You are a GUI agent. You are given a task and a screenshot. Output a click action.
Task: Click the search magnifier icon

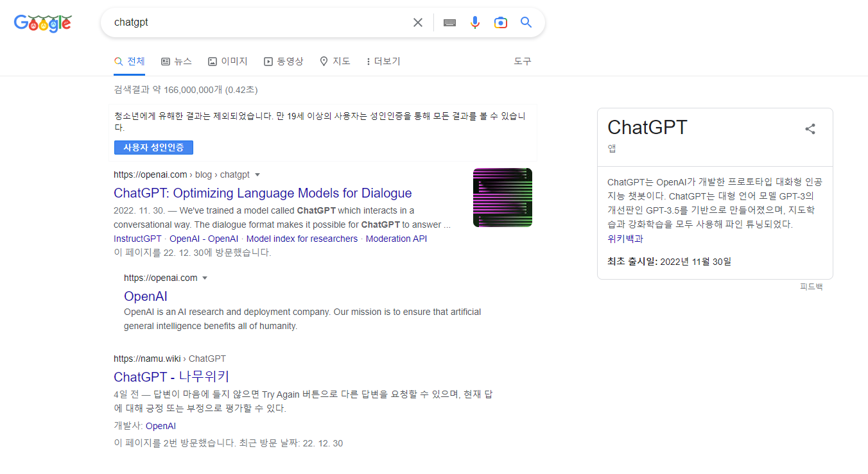pyautogui.click(x=526, y=22)
